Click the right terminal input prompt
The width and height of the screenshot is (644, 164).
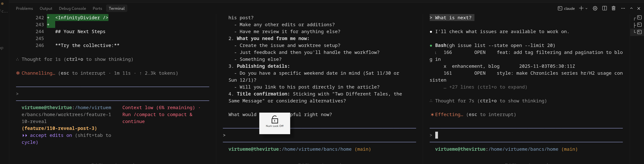tap(437, 135)
